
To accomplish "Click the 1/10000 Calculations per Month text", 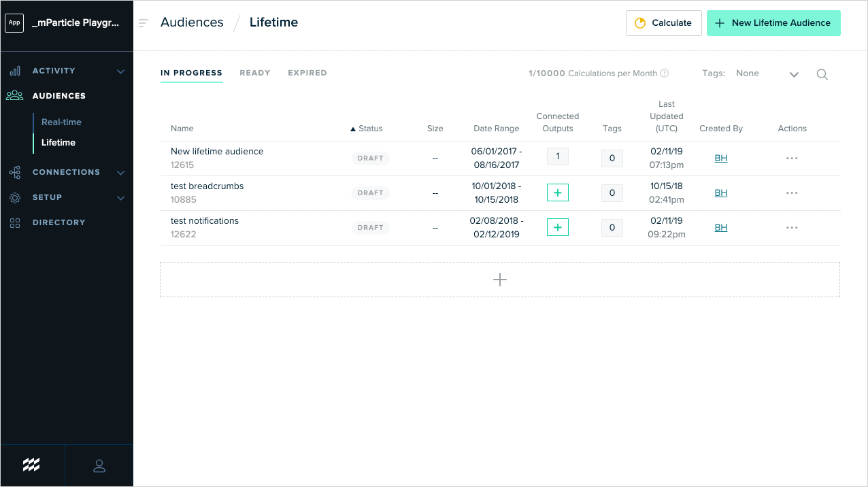I will tap(592, 73).
